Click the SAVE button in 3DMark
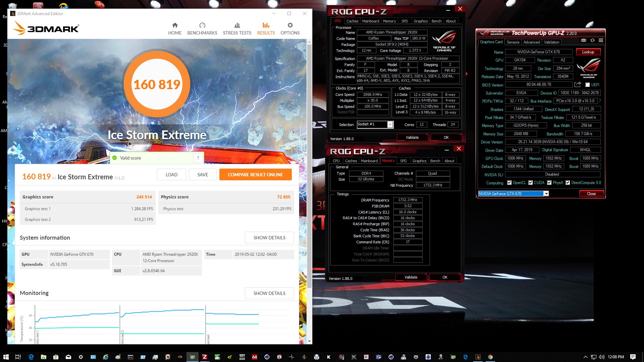The width and height of the screenshot is (644, 362). [203, 175]
